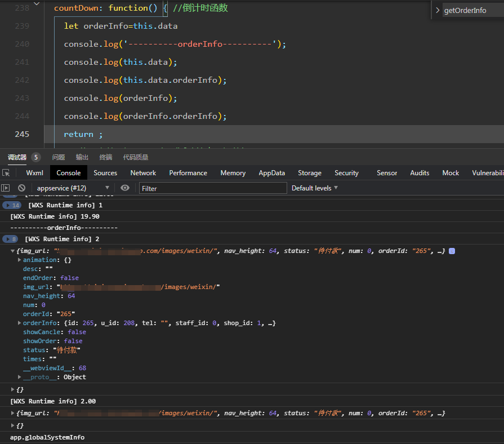This screenshot has width=504, height=444.
Task: Switch to the 输出 panel tab
Action: pyautogui.click(x=82, y=157)
